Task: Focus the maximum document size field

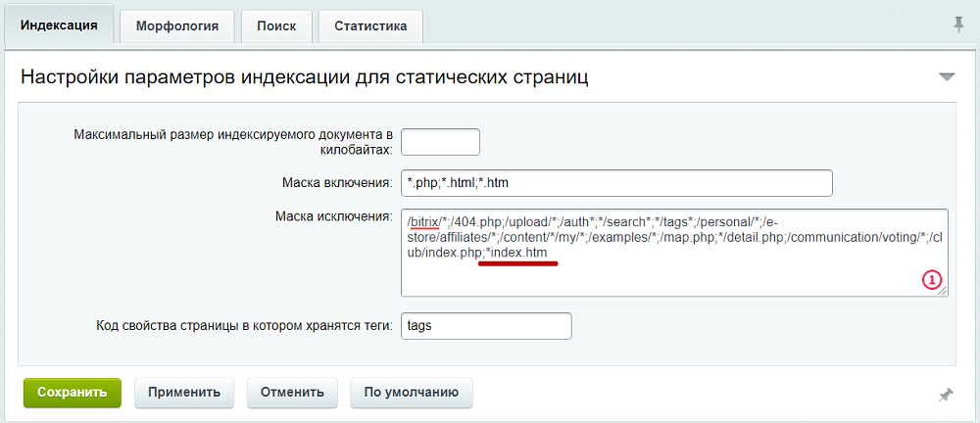Action: coord(440,142)
